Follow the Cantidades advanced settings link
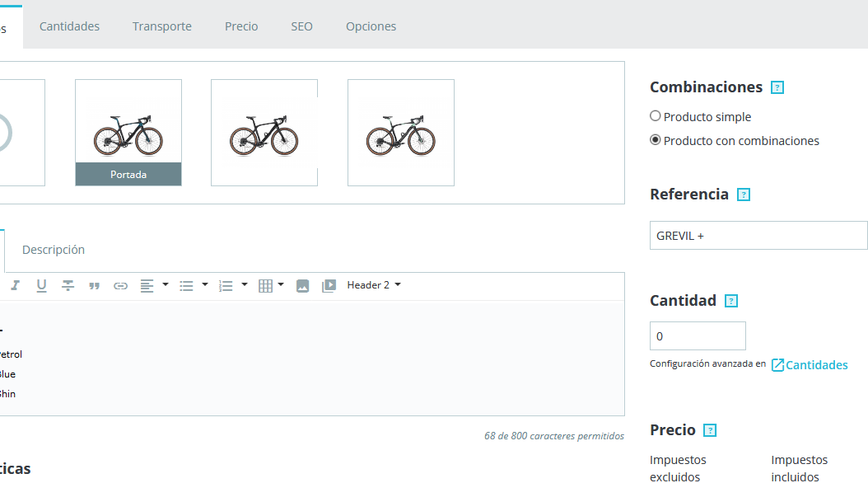The image size is (868, 483). point(810,364)
